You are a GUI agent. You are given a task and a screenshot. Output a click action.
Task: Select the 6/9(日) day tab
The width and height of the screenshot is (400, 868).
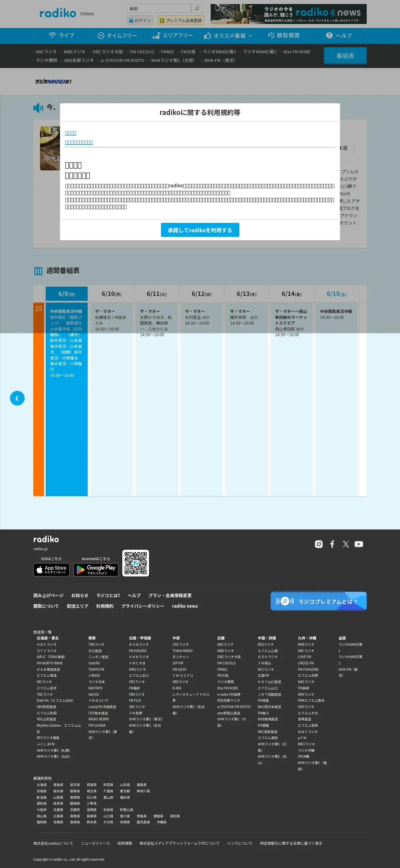pyautogui.click(x=67, y=294)
